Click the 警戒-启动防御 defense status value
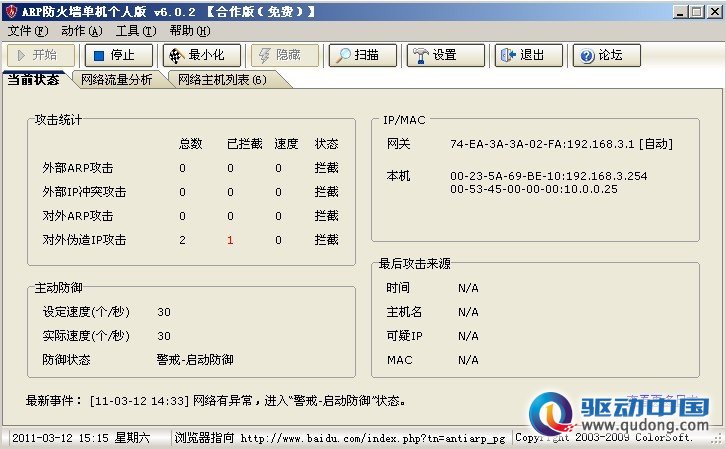 point(195,360)
